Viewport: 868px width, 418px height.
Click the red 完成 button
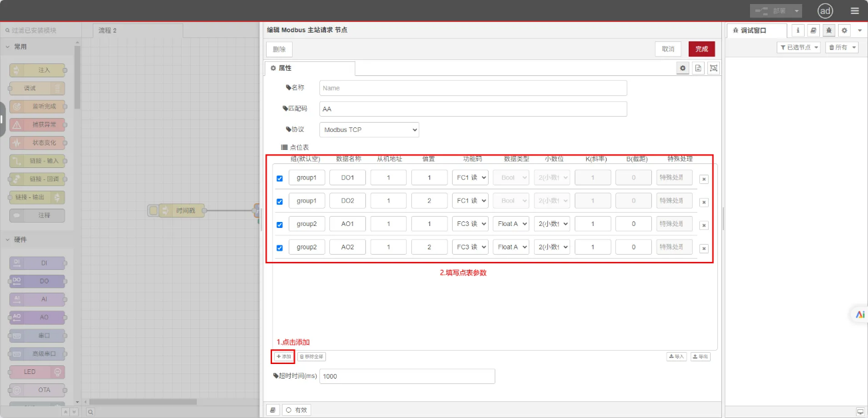701,49
